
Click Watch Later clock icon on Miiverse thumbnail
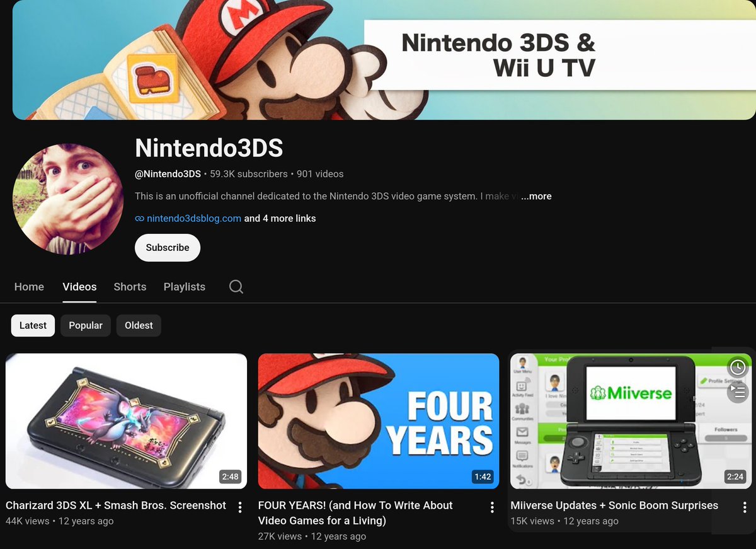[737, 367]
